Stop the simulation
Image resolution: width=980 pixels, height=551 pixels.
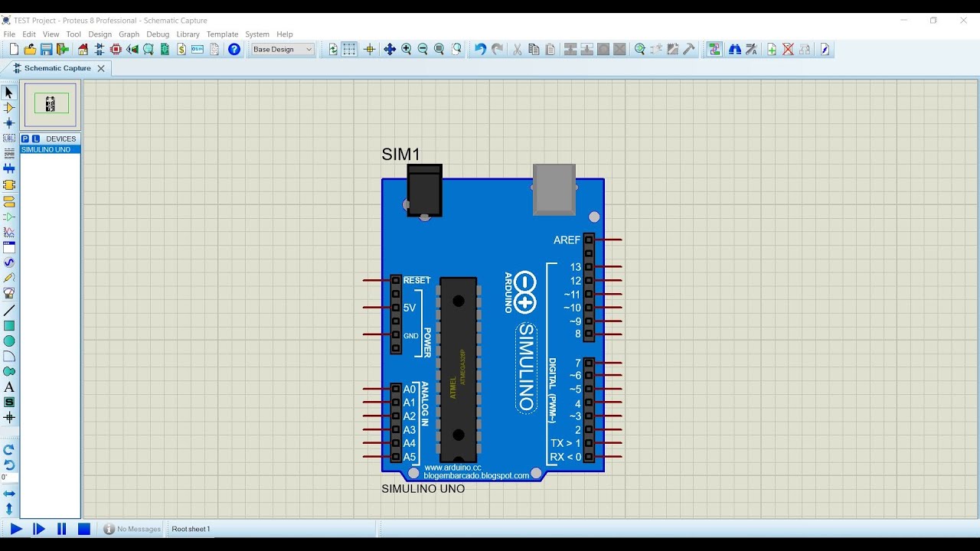[84, 529]
